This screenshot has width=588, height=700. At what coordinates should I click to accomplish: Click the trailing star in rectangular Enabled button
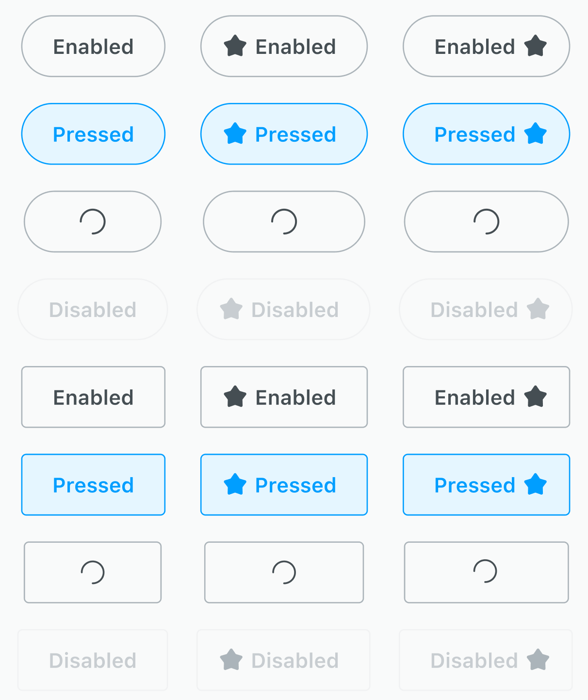point(536,397)
